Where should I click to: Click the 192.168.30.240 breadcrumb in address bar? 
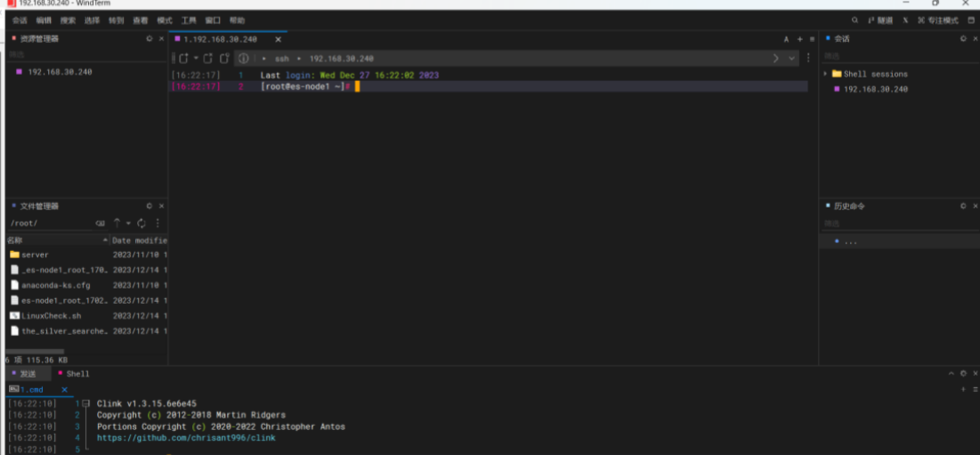pyautogui.click(x=341, y=59)
